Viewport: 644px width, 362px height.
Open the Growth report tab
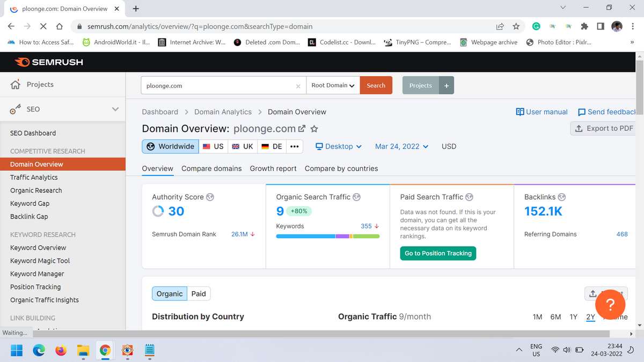[273, 168]
